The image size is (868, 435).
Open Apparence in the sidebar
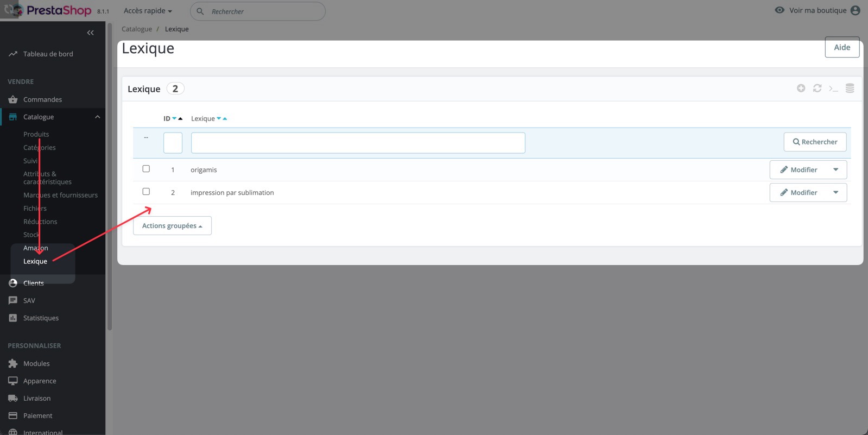coord(40,381)
